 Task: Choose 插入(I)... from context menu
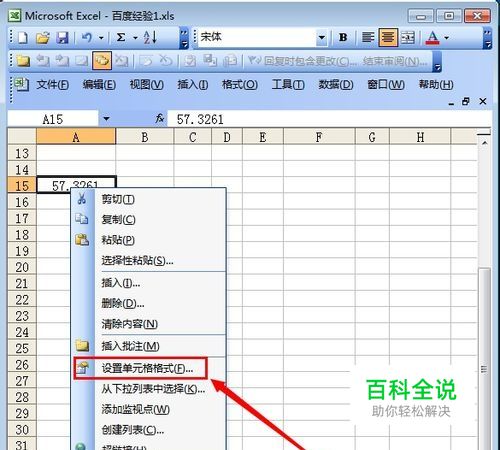tap(149, 283)
